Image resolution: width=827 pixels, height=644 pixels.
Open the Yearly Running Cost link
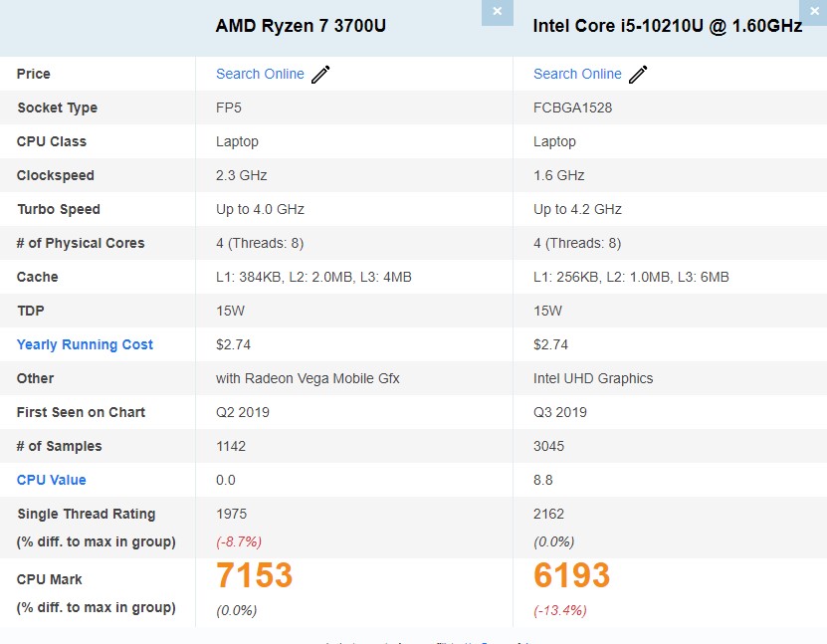point(85,344)
